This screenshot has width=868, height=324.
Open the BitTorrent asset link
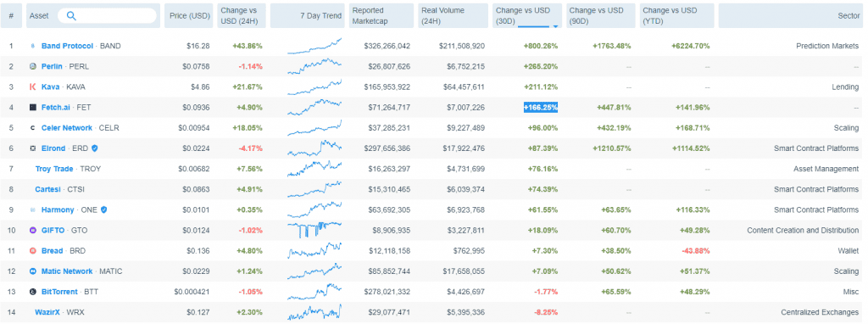[60, 292]
